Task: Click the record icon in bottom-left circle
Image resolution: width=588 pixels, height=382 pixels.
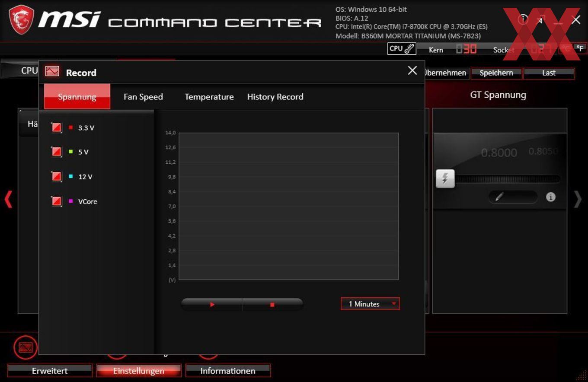Action: pyautogui.click(x=26, y=347)
